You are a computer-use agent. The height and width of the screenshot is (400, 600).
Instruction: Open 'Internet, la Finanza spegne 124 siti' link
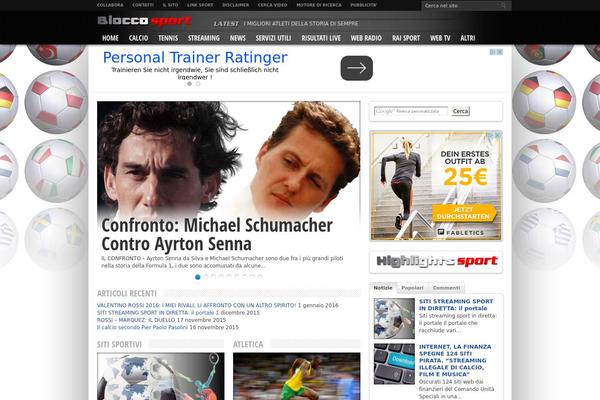(455, 360)
